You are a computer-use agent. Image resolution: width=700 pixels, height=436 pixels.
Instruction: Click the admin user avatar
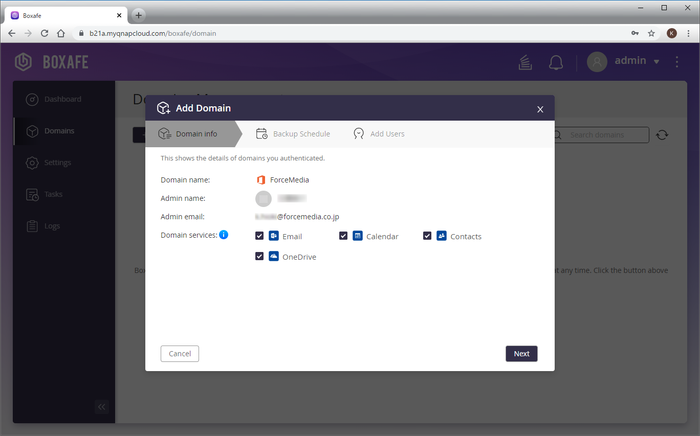[597, 62]
